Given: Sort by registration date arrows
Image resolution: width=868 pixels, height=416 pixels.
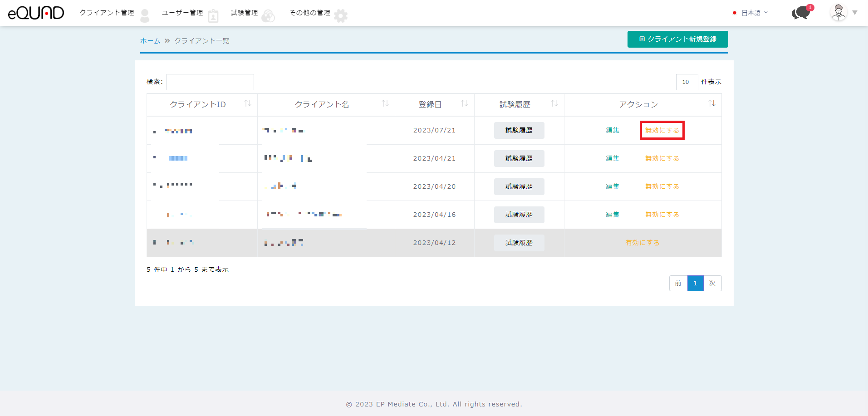Looking at the screenshot, I should tap(464, 103).
